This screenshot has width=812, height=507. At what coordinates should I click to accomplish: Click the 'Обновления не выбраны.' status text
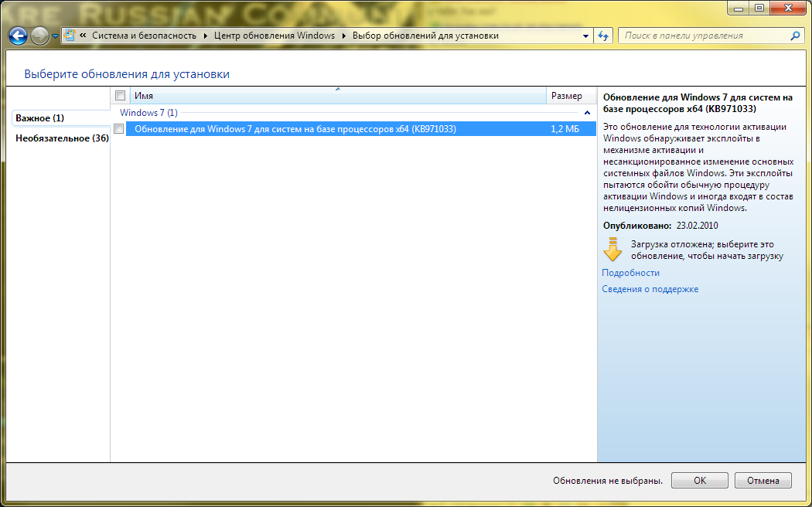[607, 481]
